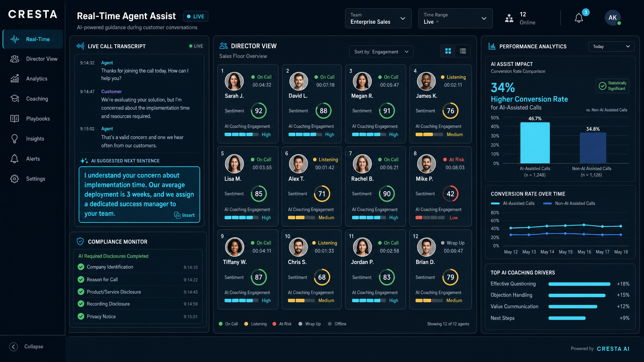Open the Team Enterprise Sales dropdown
The height and width of the screenshot is (362, 644).
pyautogui.click(x=378, y=18)
